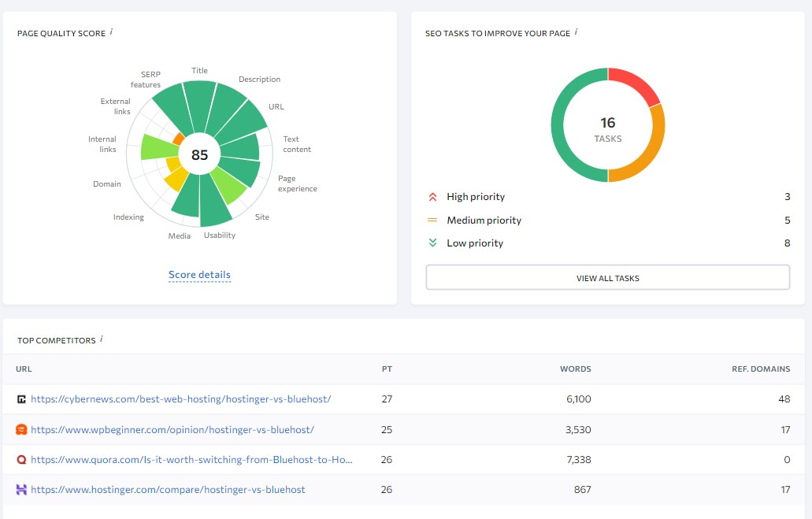The image size is (812, 519).
Task: Click the SEO Tasks info icon
Action: point(576,32)
